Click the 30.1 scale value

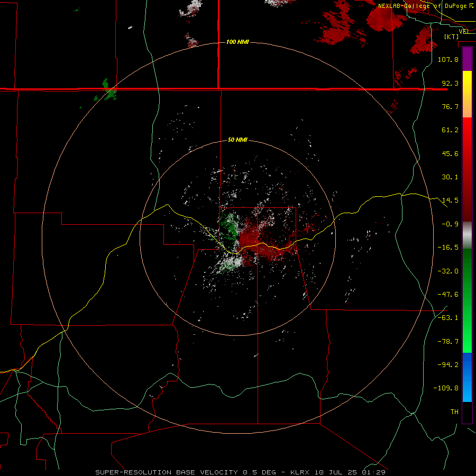450,177
